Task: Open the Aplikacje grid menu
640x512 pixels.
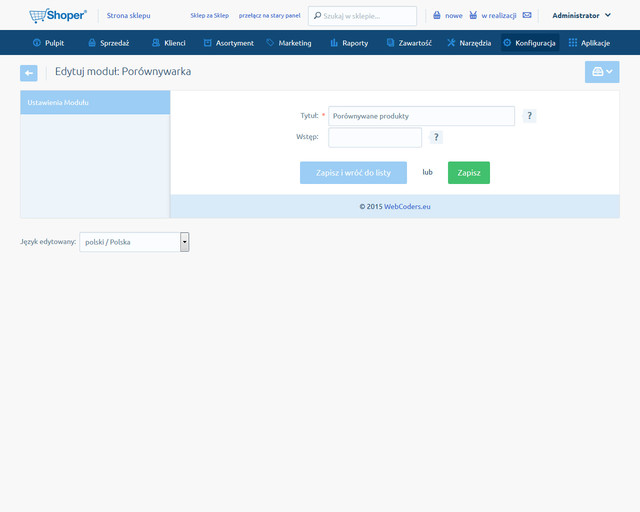Action: coord(589,43)
